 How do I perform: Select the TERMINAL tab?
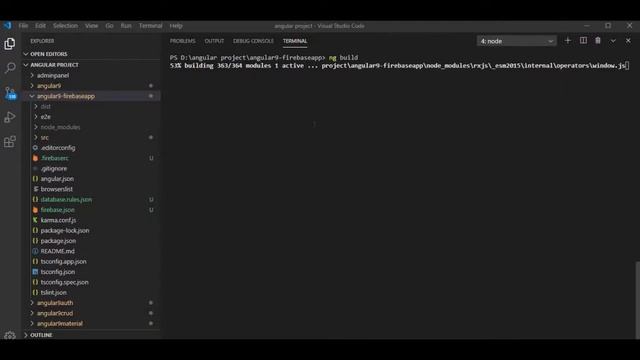click(295, 41)
